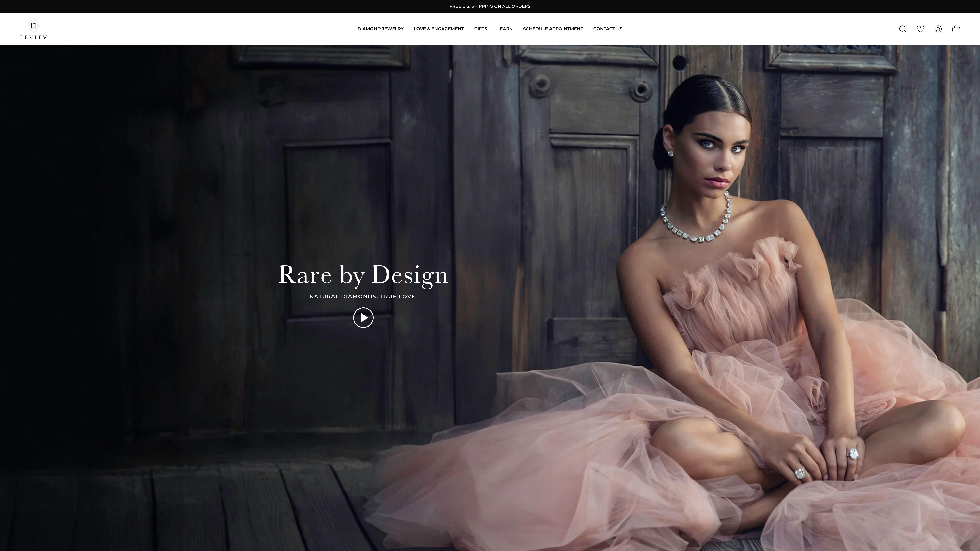Expand the Gifts navigation item
980x551 pixels.
(480, 29)
